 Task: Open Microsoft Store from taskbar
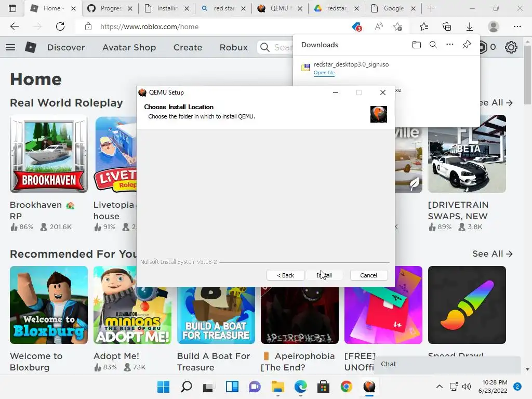point(323,387)
